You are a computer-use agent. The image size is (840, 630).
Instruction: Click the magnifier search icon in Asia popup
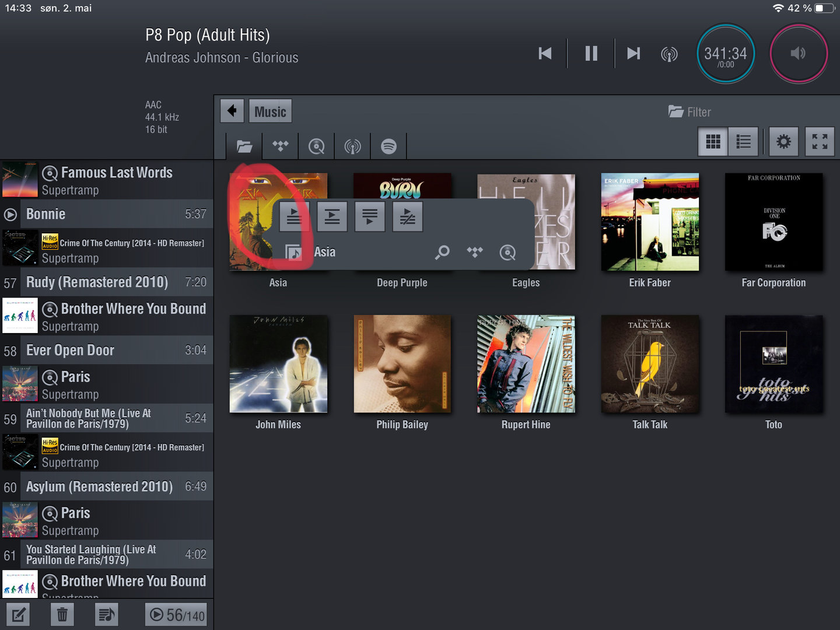pyautogui.click(x=443, y=252)
